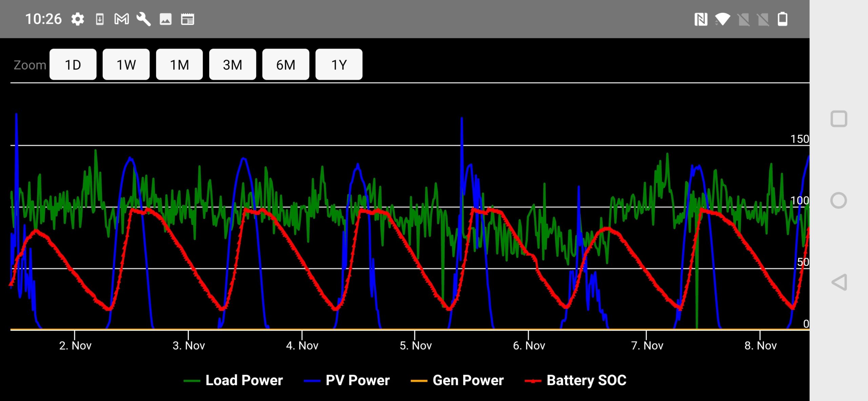
Task: Click the 50 y-axis value
Action: 803,262
